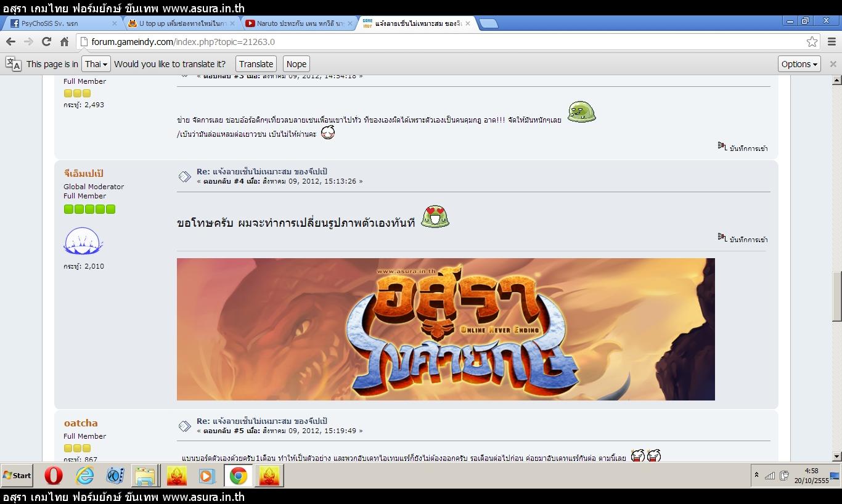Click the กระทู้: 2,493 post count text
This screenshot has width=842, height=504.
pyautogui.click(x=84, y=105)
